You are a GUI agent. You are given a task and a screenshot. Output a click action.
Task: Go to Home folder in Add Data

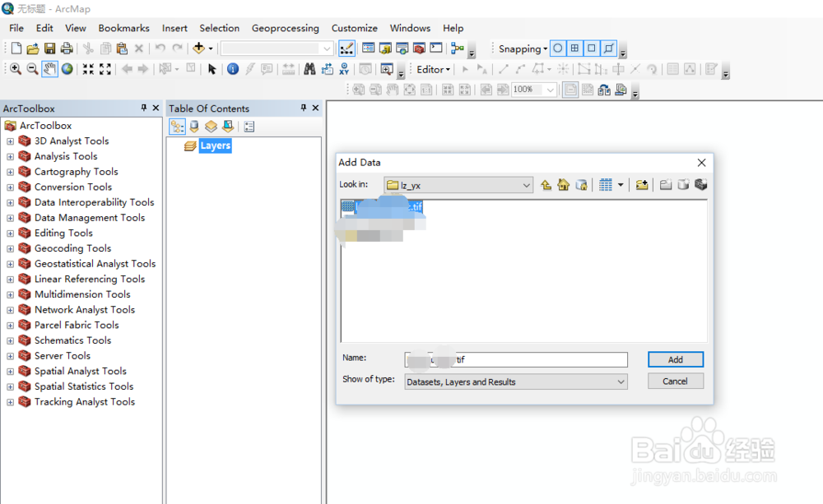tap(563, 185)
